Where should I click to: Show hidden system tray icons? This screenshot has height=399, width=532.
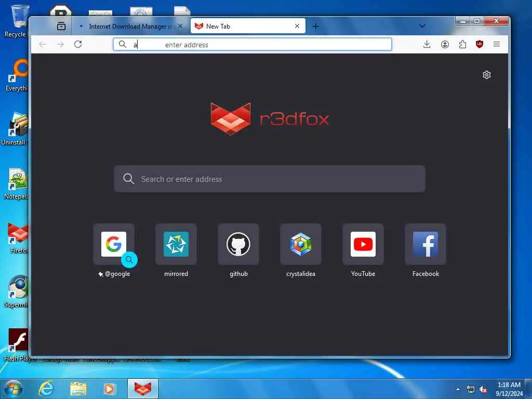click(x=458, y=389)
